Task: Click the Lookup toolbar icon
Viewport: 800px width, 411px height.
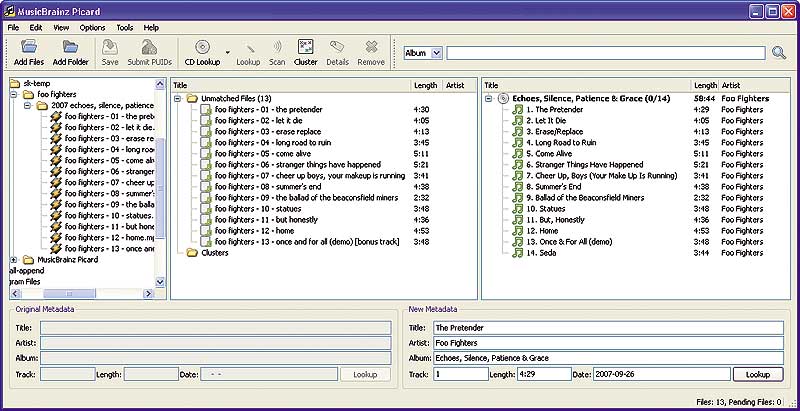Action: click(248, 47)
